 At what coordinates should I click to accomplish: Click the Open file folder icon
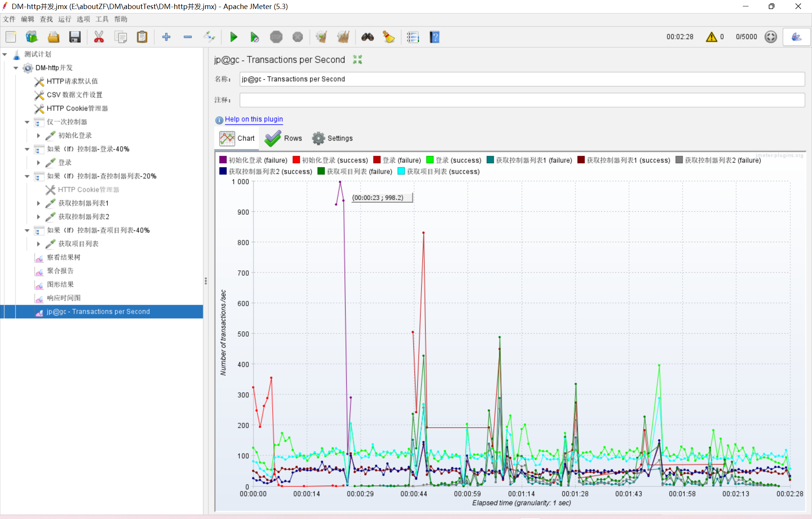click(x=53, y=37)
